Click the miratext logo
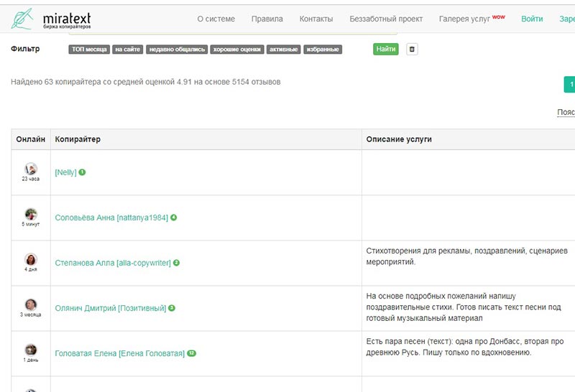The width and height of the screenshot is (575, 392). pyautogui.click(x=51, y=19)
